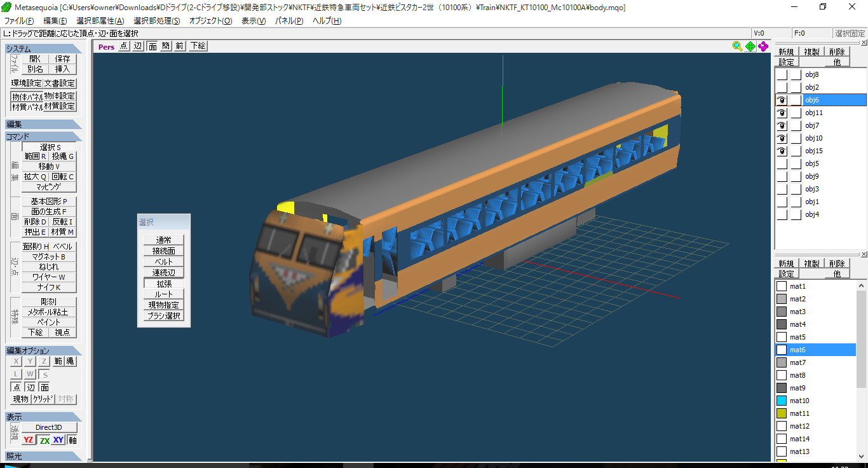This screenshot has width=868, height=468.
Task: Toggle the 点 display button in viewport toolbar
Action: [x=124, y=46]
